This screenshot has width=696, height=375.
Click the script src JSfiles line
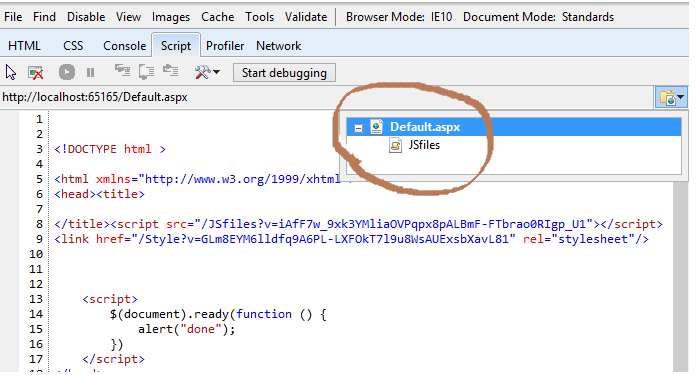click(x=358, y=224)
